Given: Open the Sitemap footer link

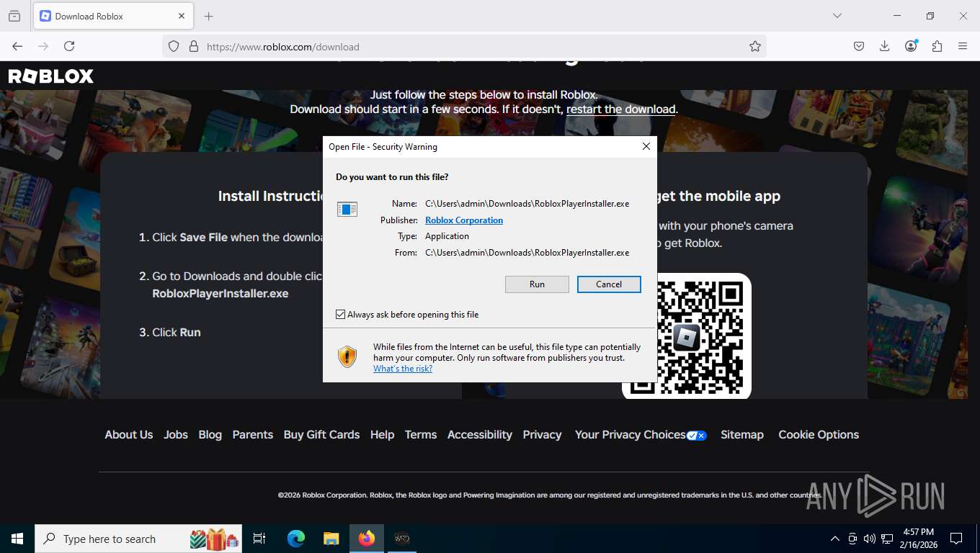Looking at the screenshot, I should pos(742,435).
